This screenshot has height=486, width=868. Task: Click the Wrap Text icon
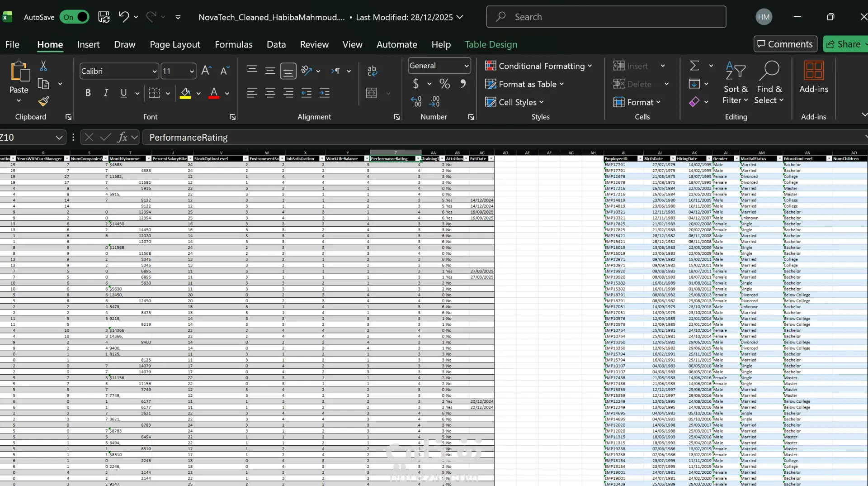click(x=372, y=71)
